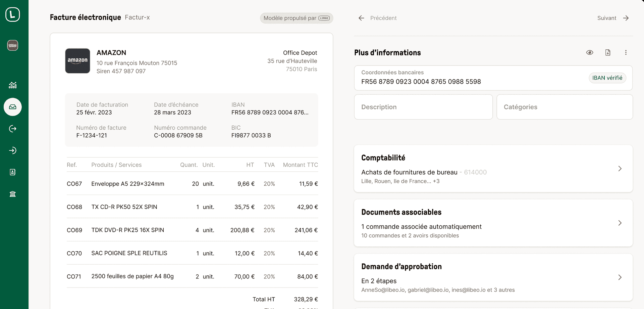Click the CO69 reference cell
The width and height of the screenshot is (644, 309).
[x=74, y=230]
